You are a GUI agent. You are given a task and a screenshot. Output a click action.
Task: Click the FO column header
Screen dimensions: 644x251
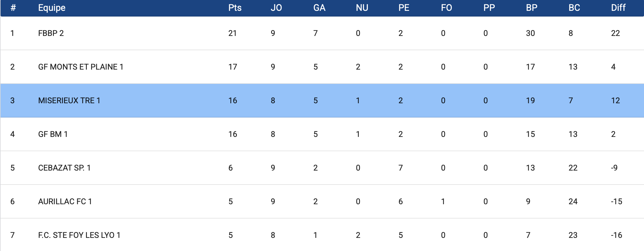click(x=446, y=8)
